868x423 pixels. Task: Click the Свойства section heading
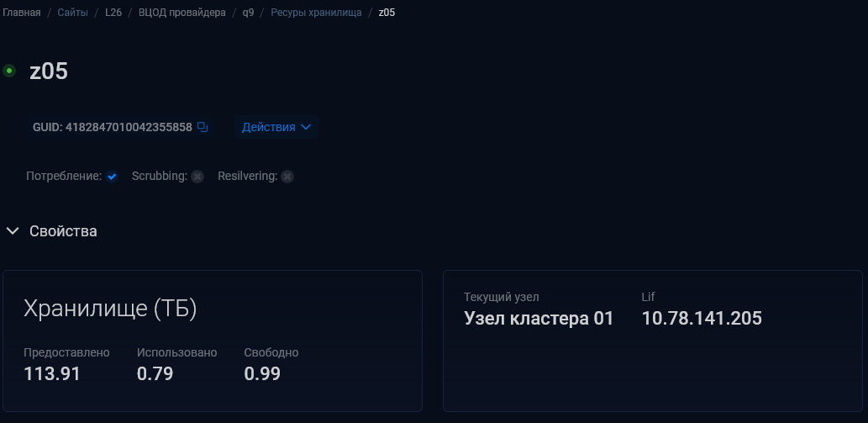coord(63,231)
